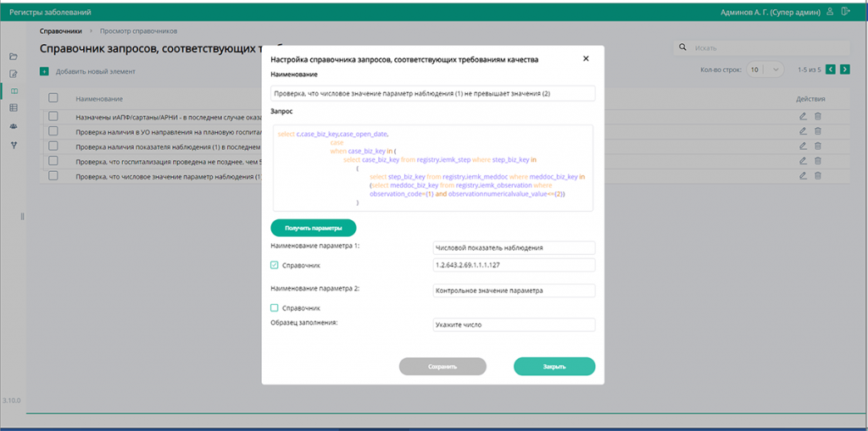Go to next page arrow
The width and height of the screenshot is (868, 431).
click(x=845, y=69)
